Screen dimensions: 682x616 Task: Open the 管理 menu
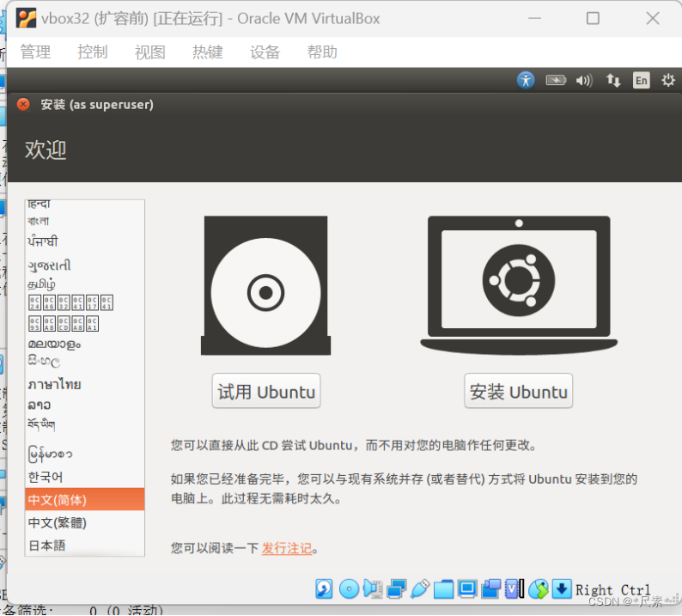[x=35, y=52]
